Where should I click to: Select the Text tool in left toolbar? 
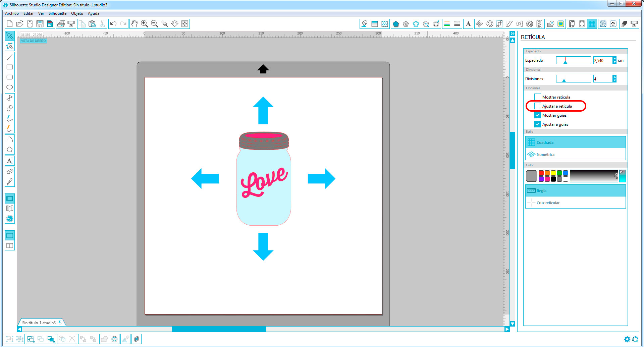coord(10,161)
